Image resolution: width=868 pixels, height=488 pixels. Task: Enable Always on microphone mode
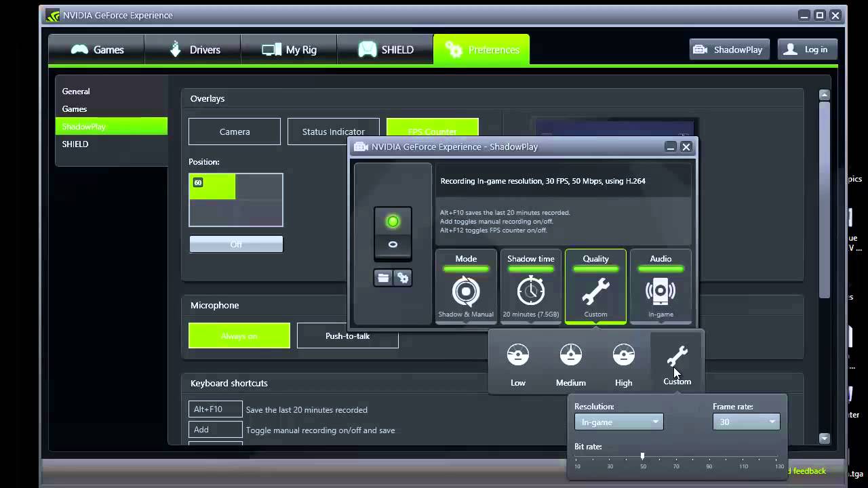(x=239, y=335)
